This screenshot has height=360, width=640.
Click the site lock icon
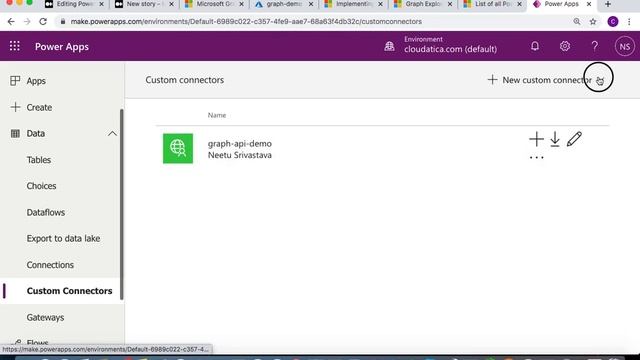coord(62,22)
